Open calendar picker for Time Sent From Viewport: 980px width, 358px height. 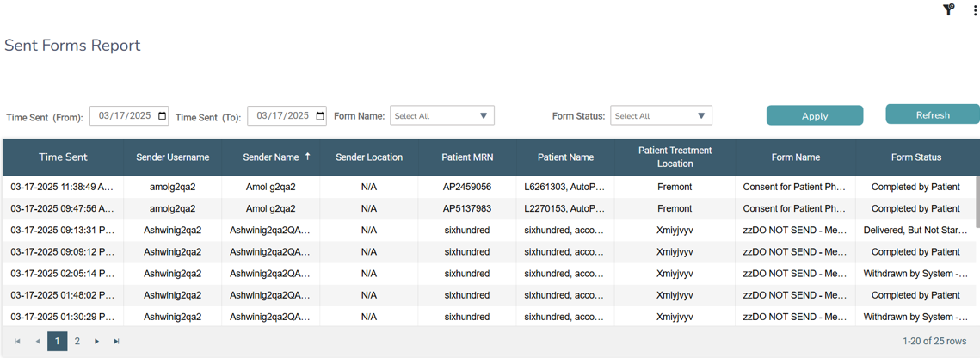(163, 116)
